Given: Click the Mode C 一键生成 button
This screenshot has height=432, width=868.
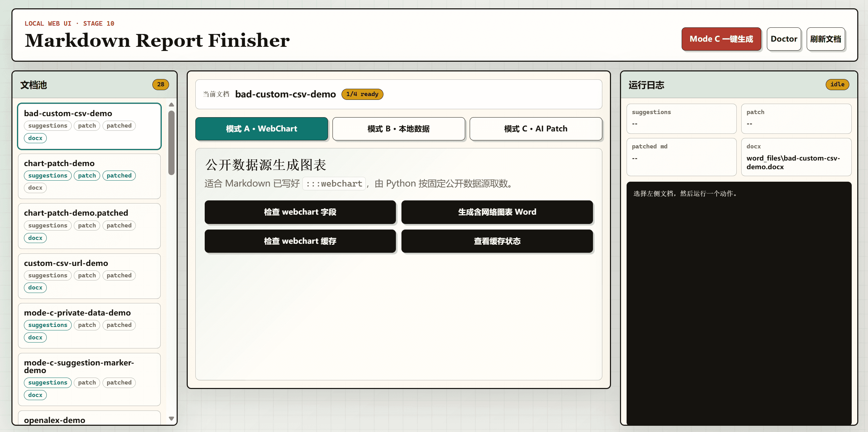Looking at the screenshot, I should point(721,39).
